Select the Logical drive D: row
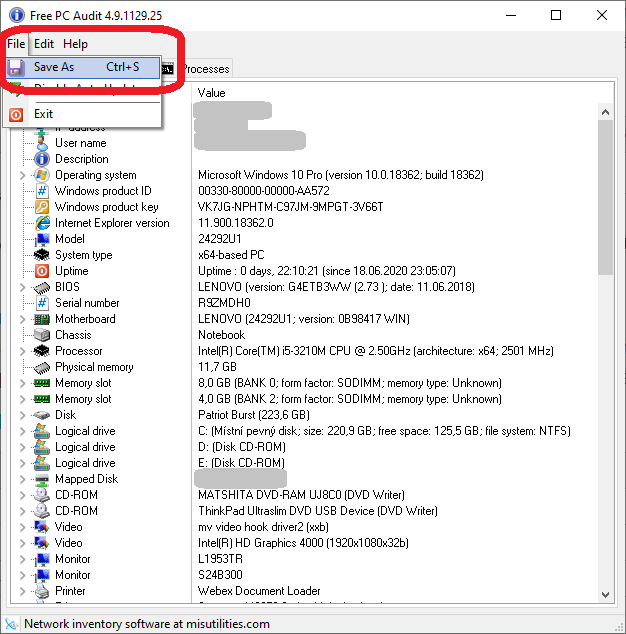Image resolution: width=626 pixels, height=634 pixels. coord(241,447)
